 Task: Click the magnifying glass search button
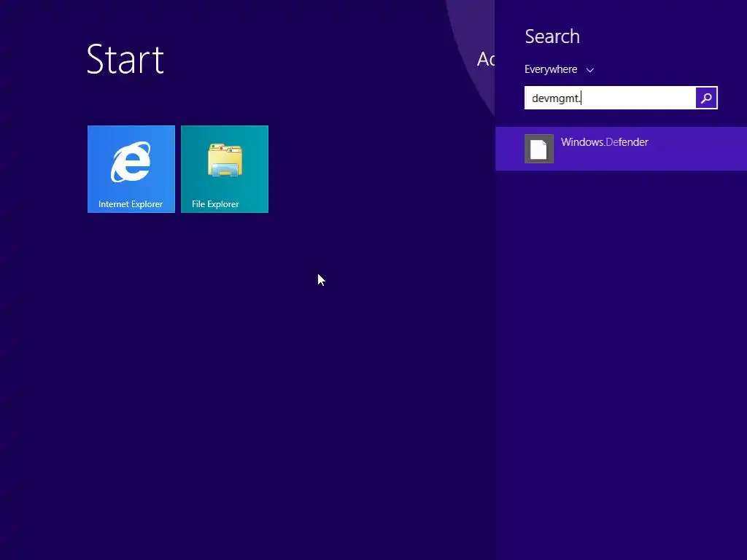point(706,98)
